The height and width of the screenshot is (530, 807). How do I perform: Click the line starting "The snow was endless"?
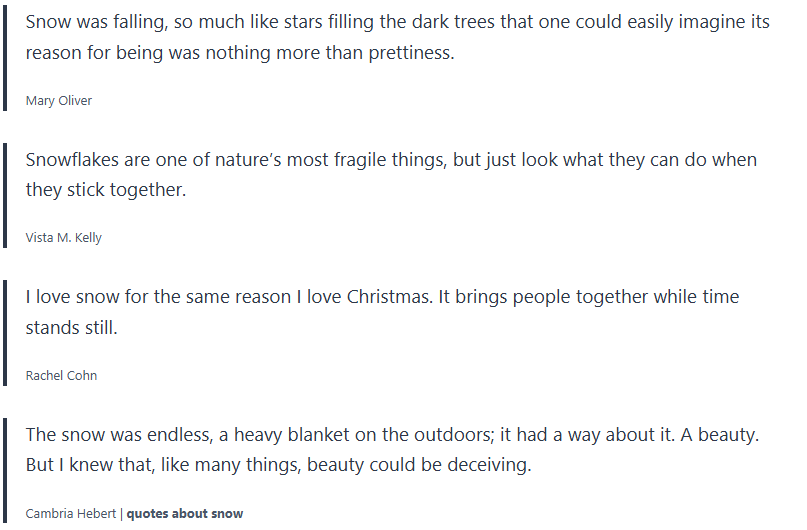(x=392, y=435)
